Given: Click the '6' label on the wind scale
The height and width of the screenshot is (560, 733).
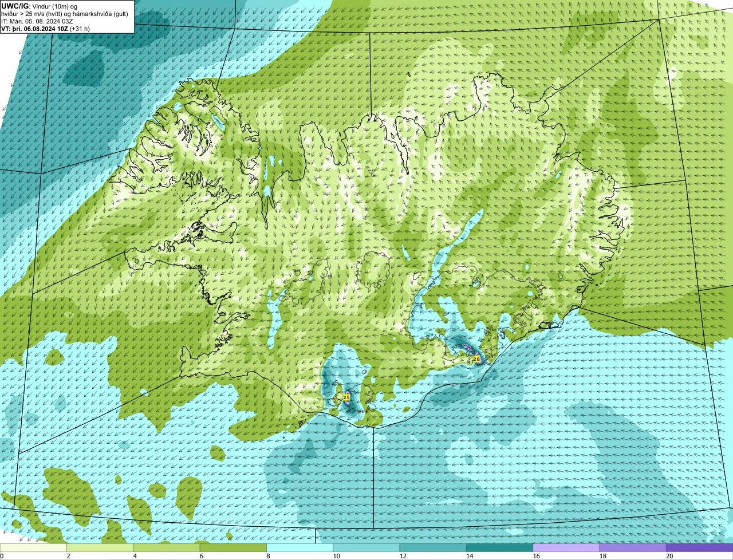Looking at the screenshot, I should click(x=202, y=556).
